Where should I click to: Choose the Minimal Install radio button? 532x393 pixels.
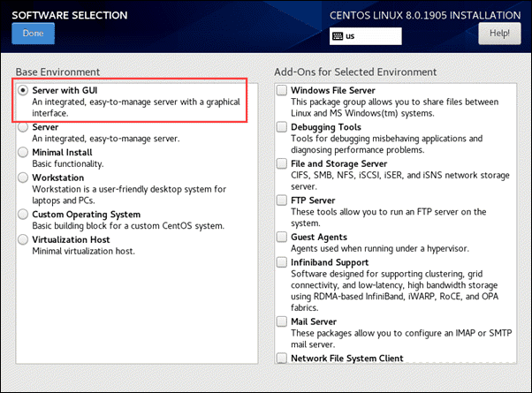23,152
